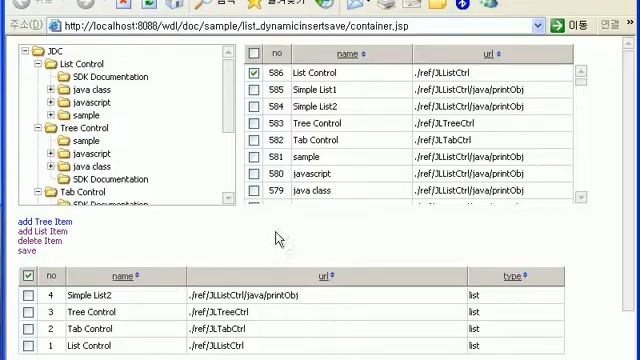
Task: Click the javascript folder icon under Tree Control
Action: (64, 153)
